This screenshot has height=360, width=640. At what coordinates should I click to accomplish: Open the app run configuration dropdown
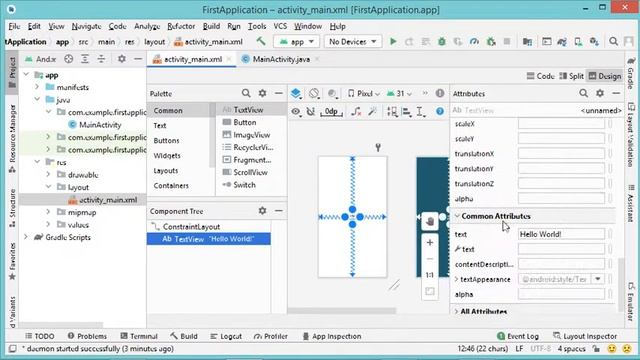[297, 42]
